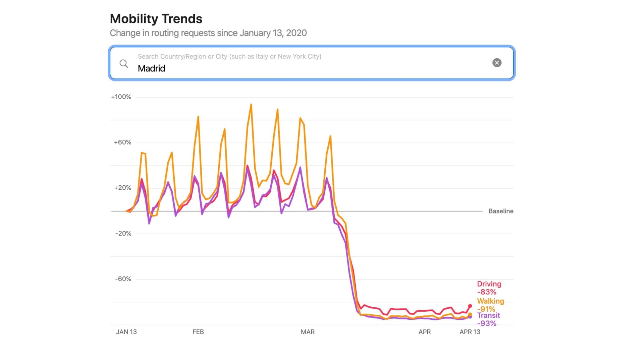Click the highest orange walking peak

(x=251, y=105)
